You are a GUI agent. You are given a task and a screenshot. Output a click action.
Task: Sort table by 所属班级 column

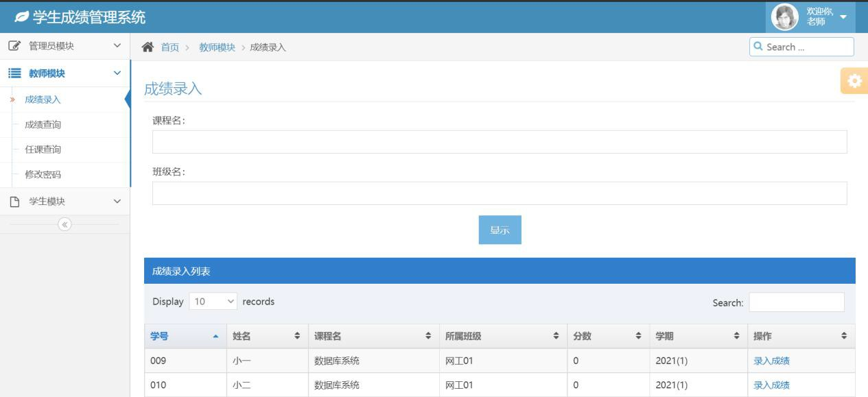point(503,336)
